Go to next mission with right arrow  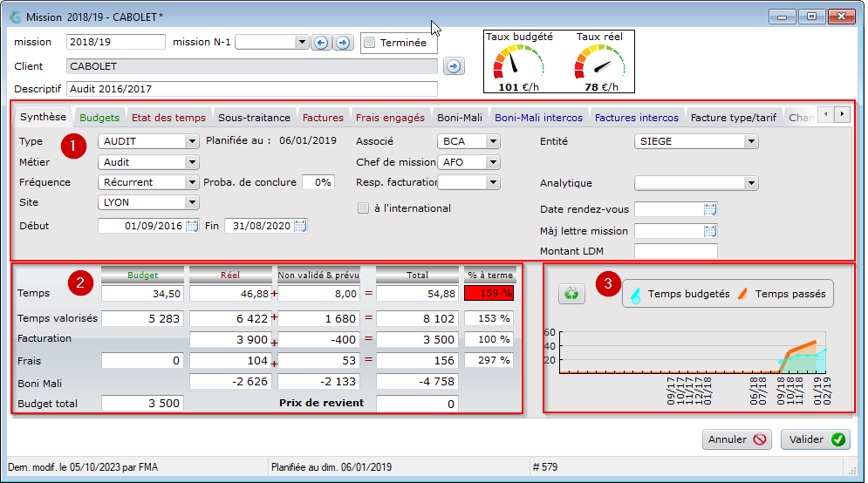tap(343, 43)
